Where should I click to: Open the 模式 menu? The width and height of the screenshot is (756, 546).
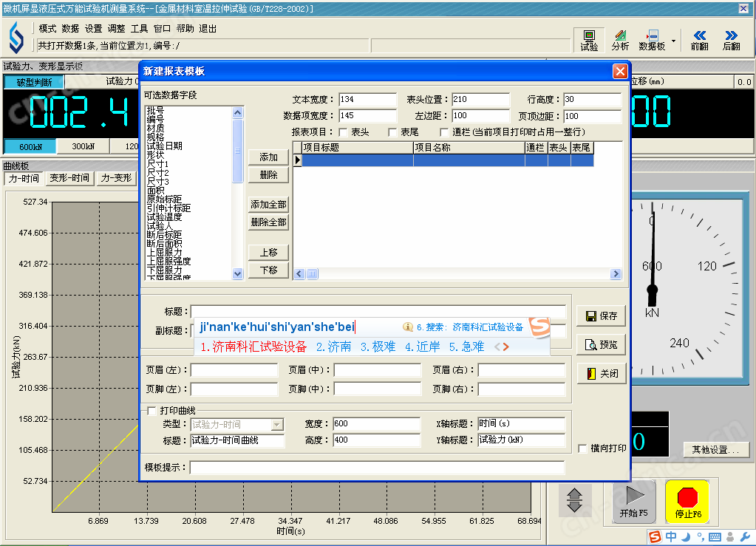tap(47, 29)
